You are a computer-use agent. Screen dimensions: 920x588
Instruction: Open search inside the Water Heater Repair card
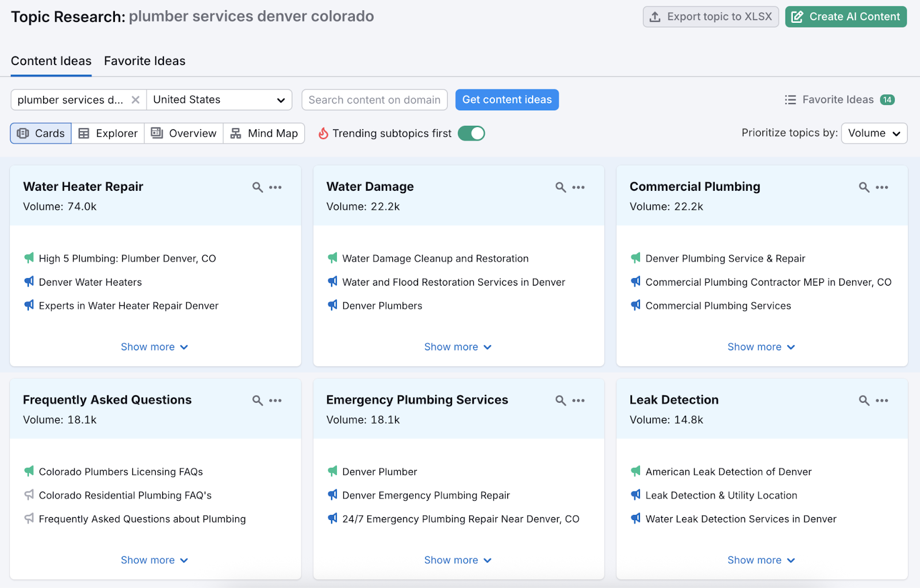(x=256, y=187)
